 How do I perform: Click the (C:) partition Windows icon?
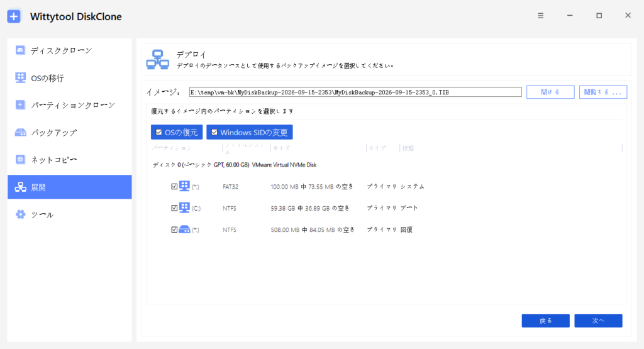184,208
